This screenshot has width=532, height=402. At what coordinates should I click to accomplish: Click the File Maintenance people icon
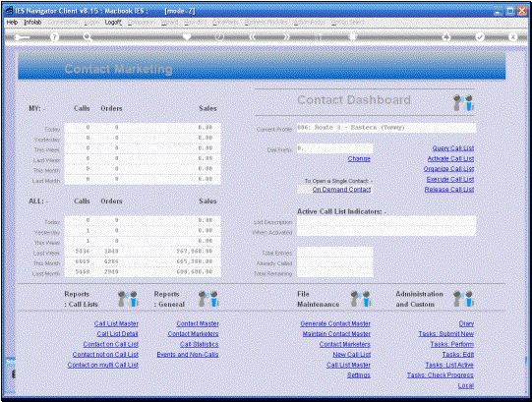[x=361, y=299]
